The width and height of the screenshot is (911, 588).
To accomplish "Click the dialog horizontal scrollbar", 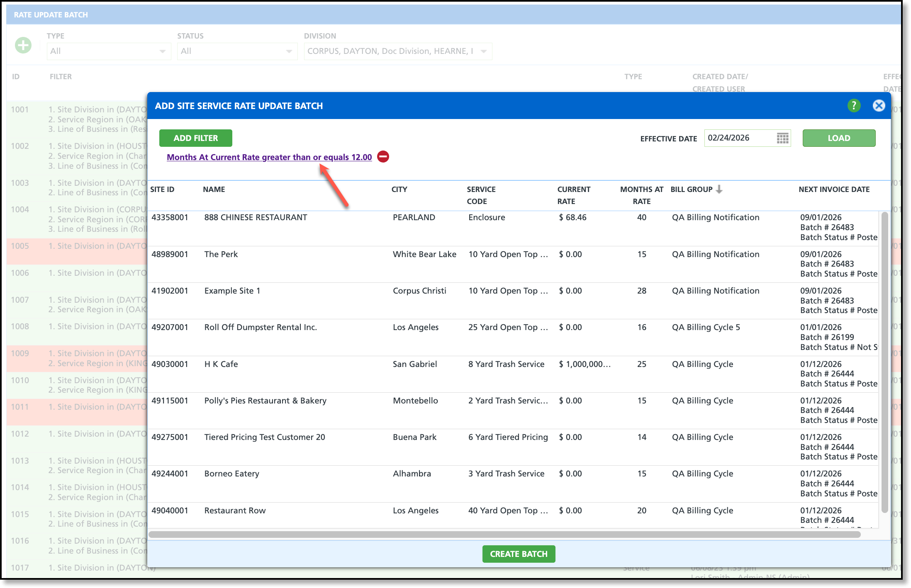I will (x=504, y=535).
